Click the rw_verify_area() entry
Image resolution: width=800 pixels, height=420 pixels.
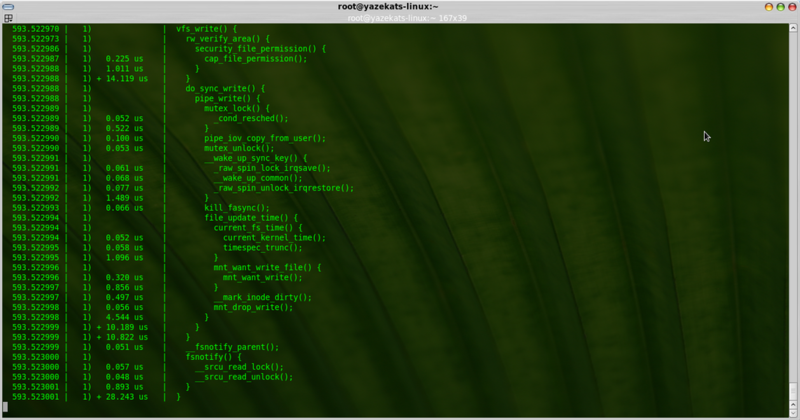[x=227, y=39]
